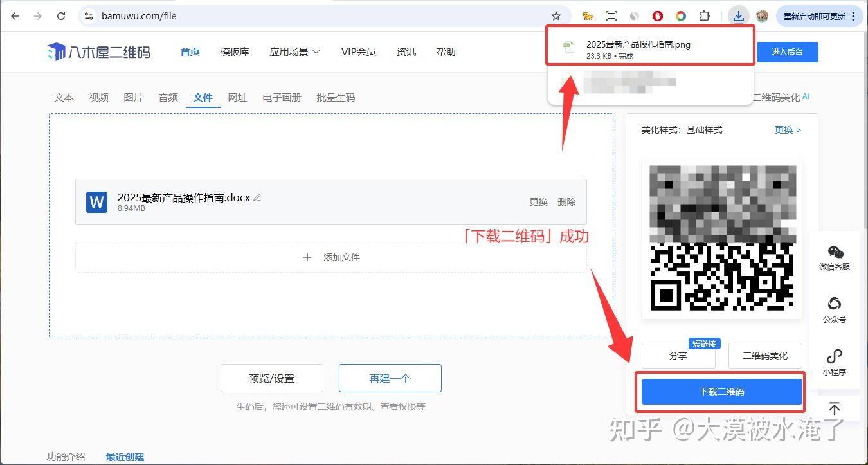This screenshot has width=868, height=465.
Task: Open 小程序 sidebar icon
Action: (834, 363)
